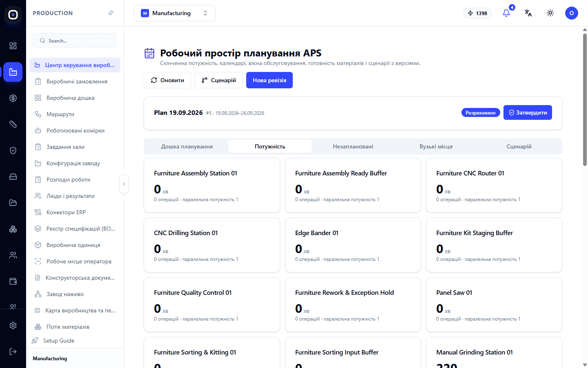588x368 pixels.
Task: Open the user avatar O menu
Action: pyautogui.click(x=572, y=13)
